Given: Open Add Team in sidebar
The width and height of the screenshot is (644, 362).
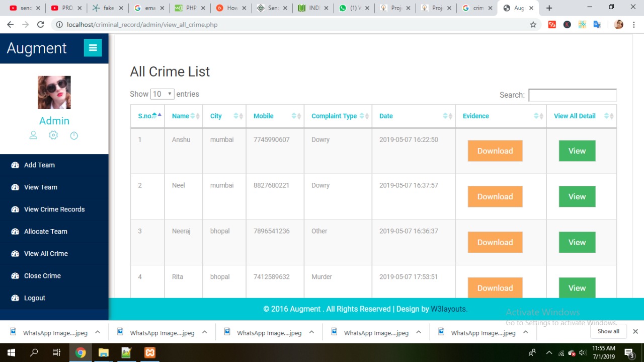Looking at the screenshot, I should (x=39, y=165).
